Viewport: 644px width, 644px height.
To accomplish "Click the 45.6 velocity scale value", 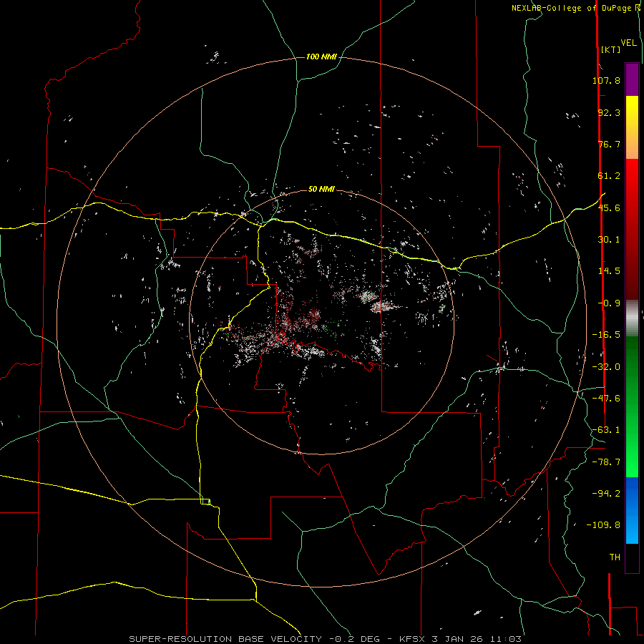I will coord(609,208).
